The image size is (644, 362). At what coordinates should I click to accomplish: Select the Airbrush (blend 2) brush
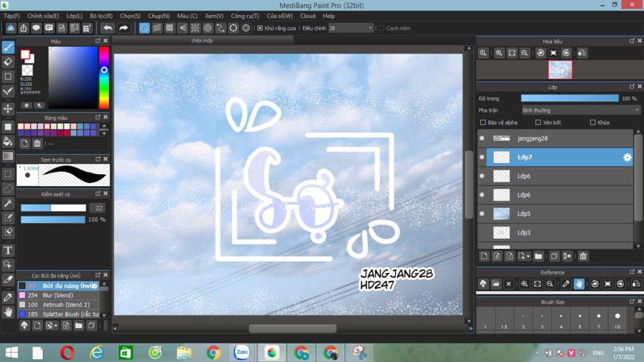(x=58, y=305)
